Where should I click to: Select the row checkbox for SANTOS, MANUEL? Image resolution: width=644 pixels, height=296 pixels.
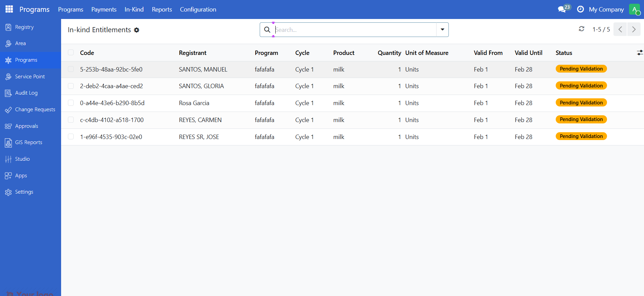pos(71,69)
